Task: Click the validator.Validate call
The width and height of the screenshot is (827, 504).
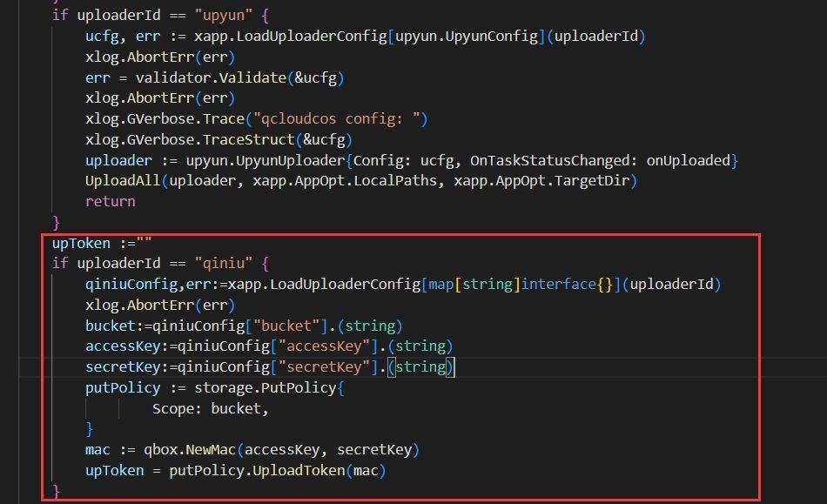Action: pos(211,77)
